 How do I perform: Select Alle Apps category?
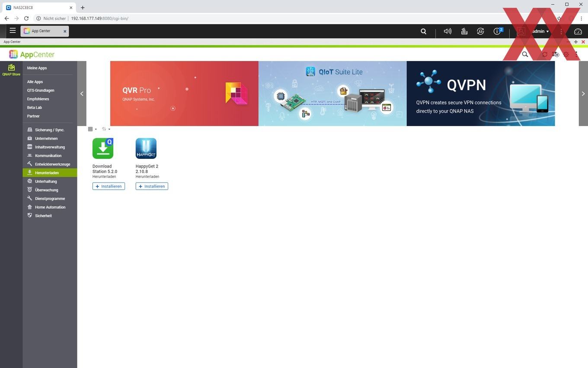[35, 82]
